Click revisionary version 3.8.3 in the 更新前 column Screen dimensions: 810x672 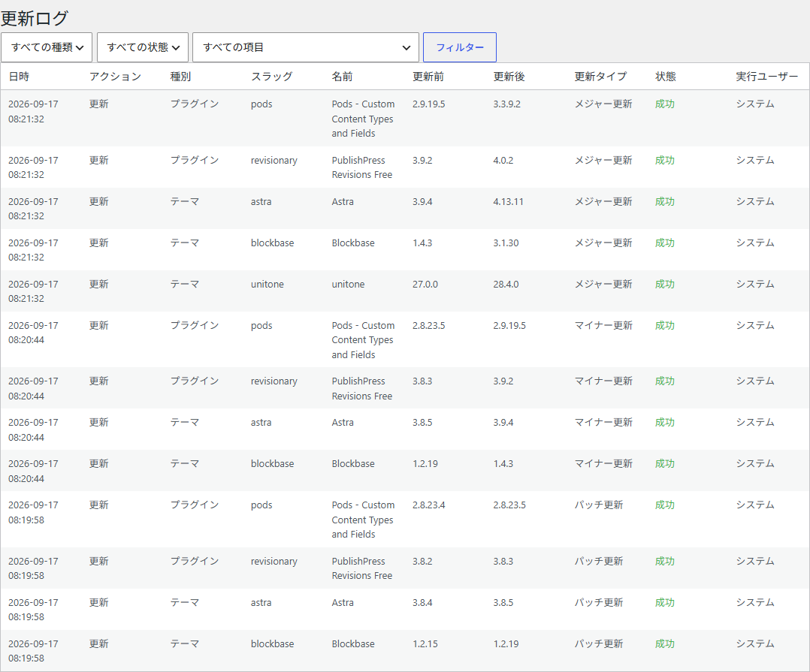pos(422,381)
